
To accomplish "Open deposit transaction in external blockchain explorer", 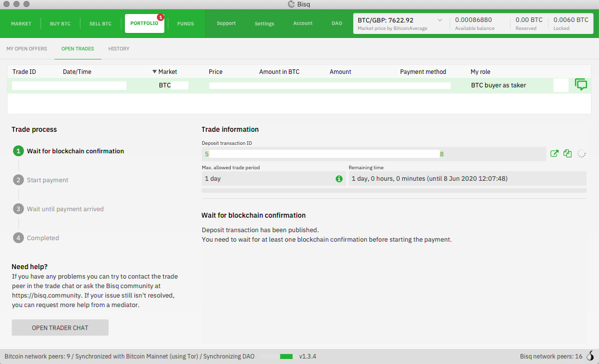I will [555, 154].
